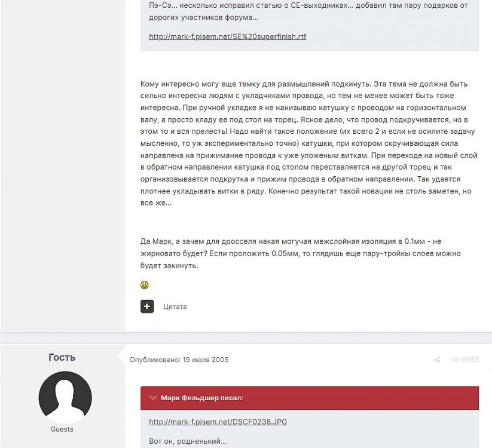This screenshot has width=492, height=448.
Task: Click the yellow smiley emoticon
Action: (x=145, y=285)
